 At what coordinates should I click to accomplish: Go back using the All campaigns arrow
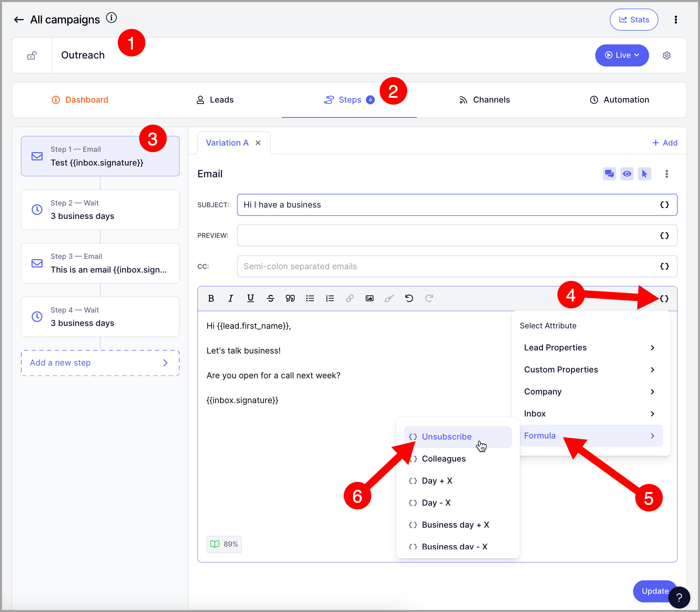pyautogui.click(x=19, y=20)
